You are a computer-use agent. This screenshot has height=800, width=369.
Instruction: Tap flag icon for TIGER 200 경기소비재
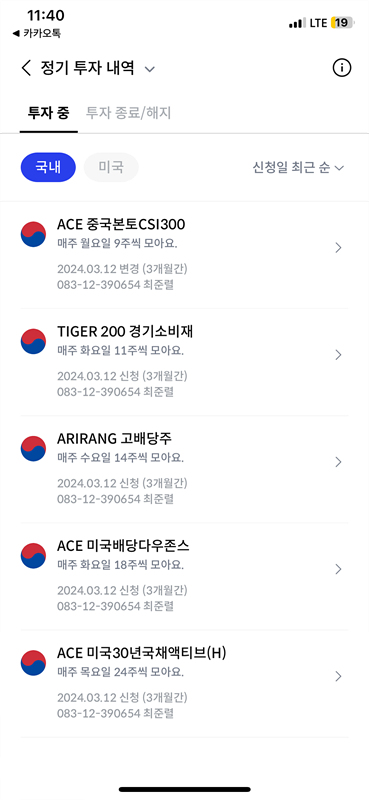pyautogui.click(x=33, y=342)
